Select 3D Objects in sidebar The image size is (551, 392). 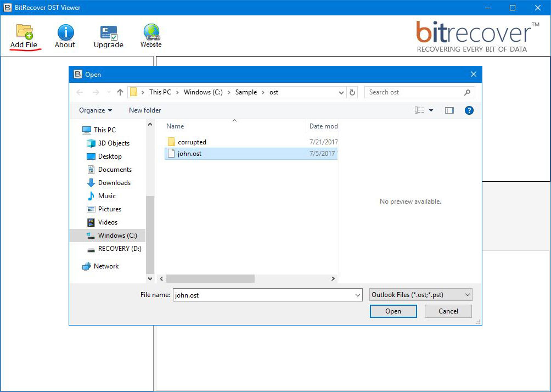coord(108,143)
